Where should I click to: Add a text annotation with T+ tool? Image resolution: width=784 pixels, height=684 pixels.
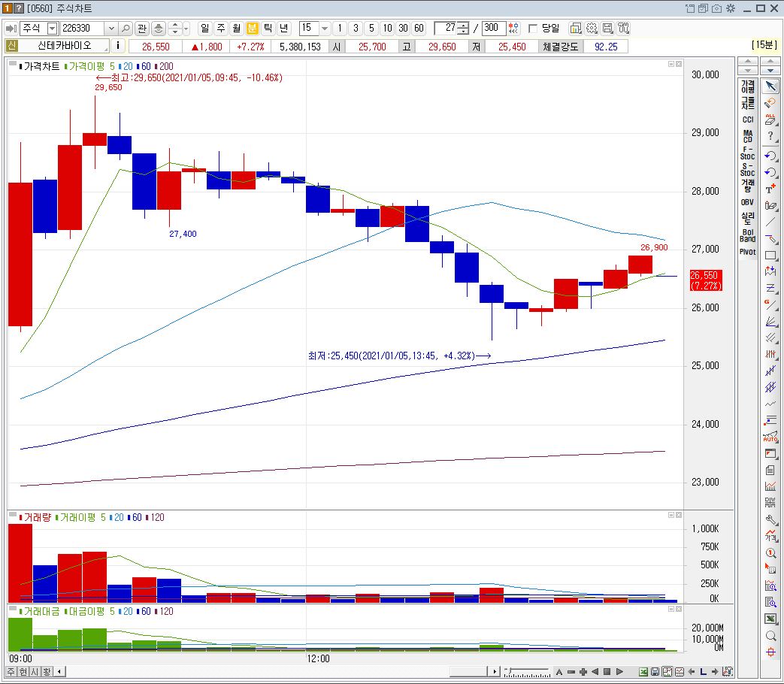click(x=770, y=189)
